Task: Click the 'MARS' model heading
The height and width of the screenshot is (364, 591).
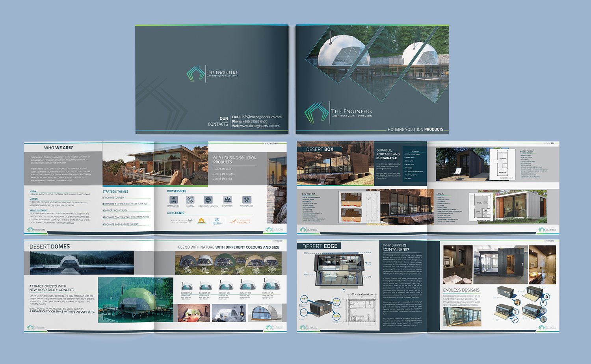Action: point(440,194)
